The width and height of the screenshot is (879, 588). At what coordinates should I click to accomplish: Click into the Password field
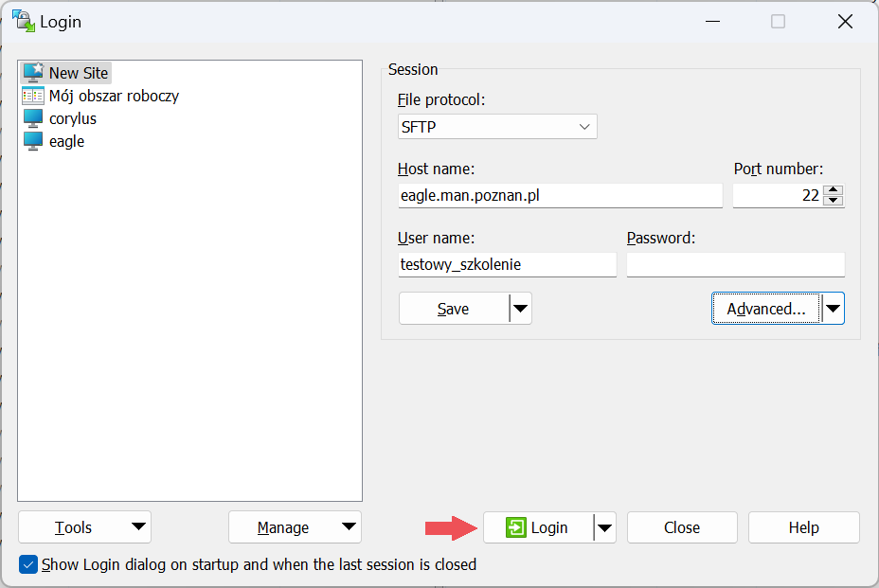click(735, 264)
